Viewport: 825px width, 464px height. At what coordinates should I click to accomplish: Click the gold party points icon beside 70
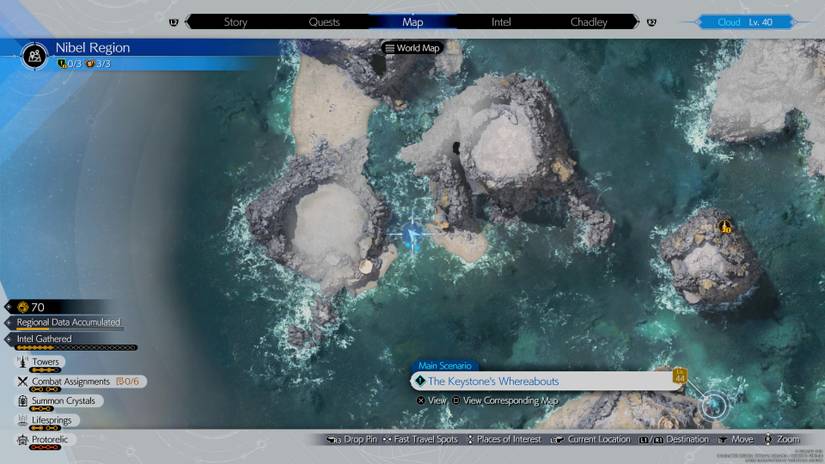pyautogui.click(x=22, y=307)
